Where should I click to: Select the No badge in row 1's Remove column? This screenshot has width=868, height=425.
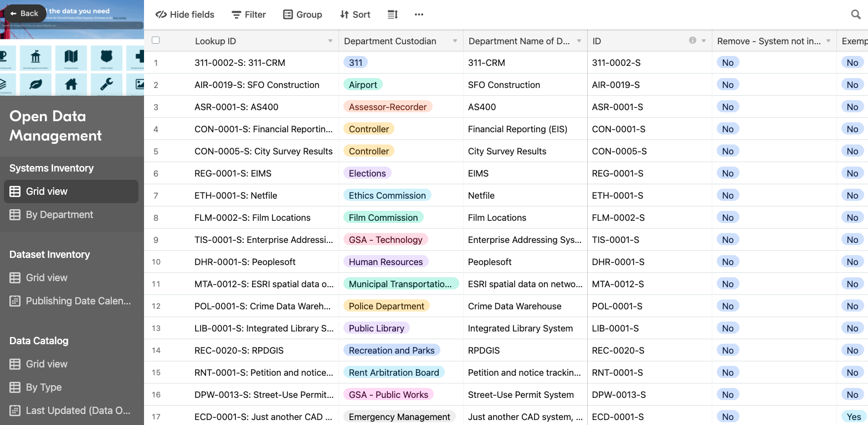(x=728, y=63)
